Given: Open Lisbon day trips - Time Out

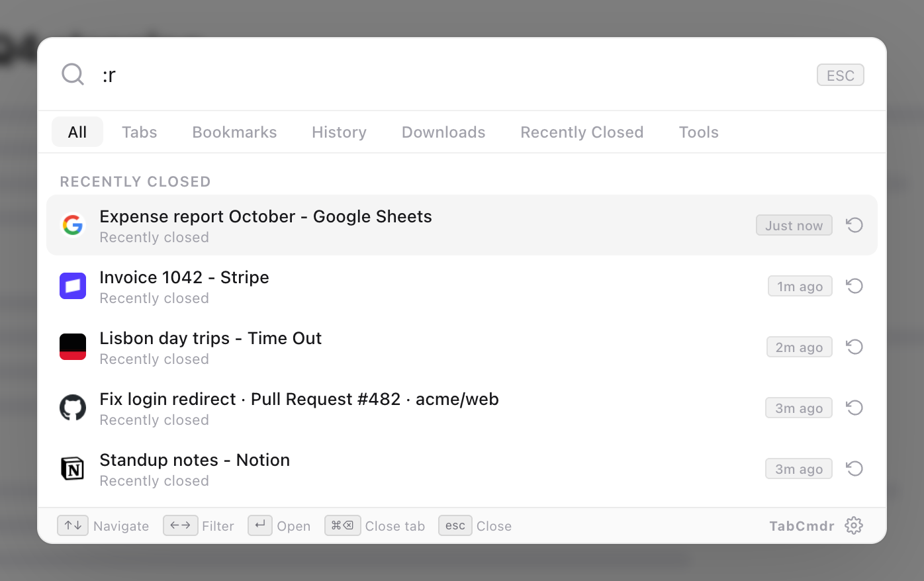Looking at the screenshot, I should [x=462, y=347].
